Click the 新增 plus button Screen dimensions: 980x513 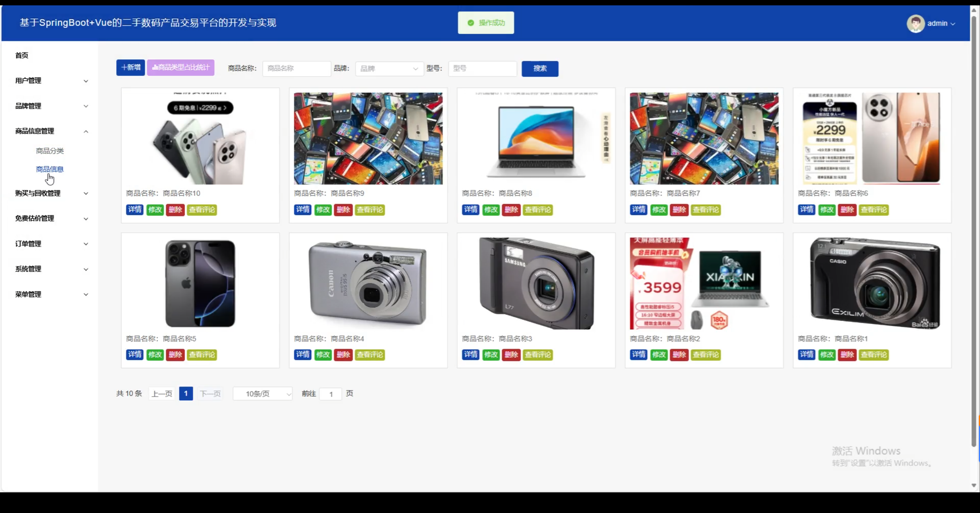(131, 68)
